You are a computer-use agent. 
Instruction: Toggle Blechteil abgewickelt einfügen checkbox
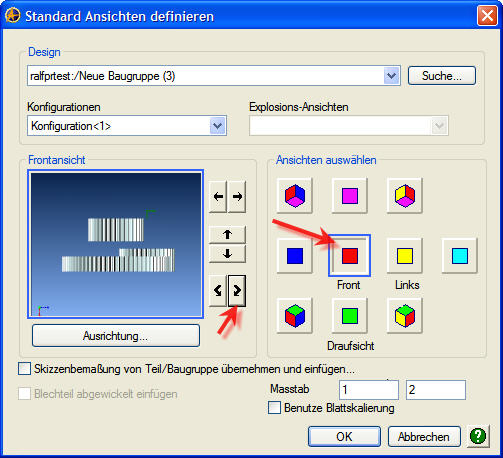click(x=24, y=394)
